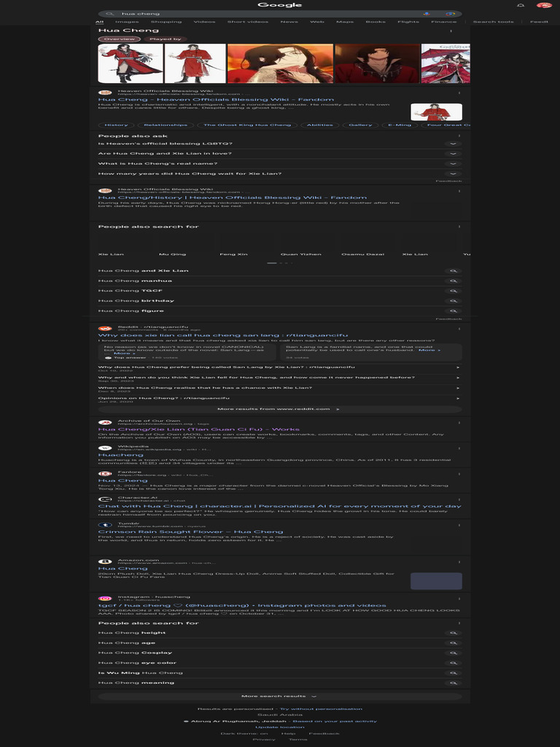Click More results from www.reddit.com
This screenshot has width=560, height=747.
[280, 409]
